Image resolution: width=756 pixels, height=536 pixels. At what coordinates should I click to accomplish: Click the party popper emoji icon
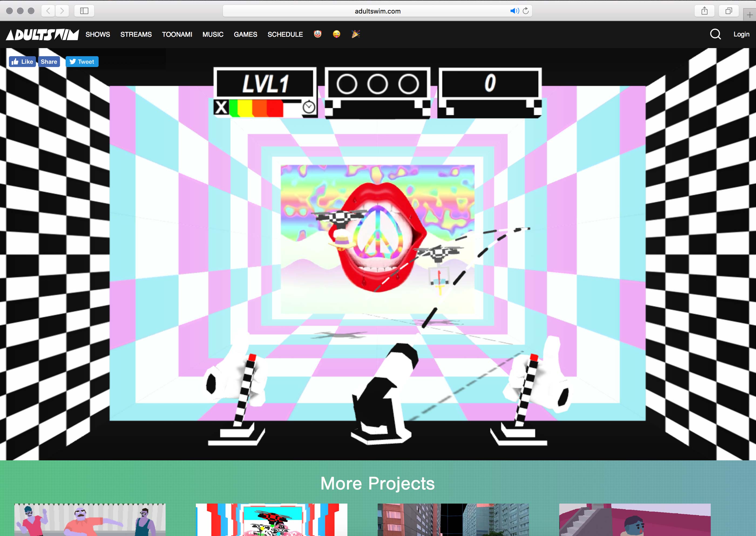coord(355,34)
